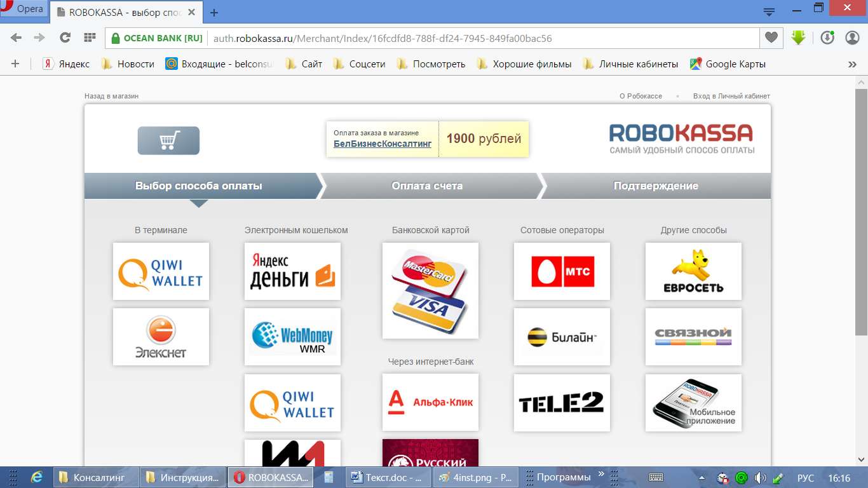
Task: Select Связной payment option
Action: tap(693, 337)
